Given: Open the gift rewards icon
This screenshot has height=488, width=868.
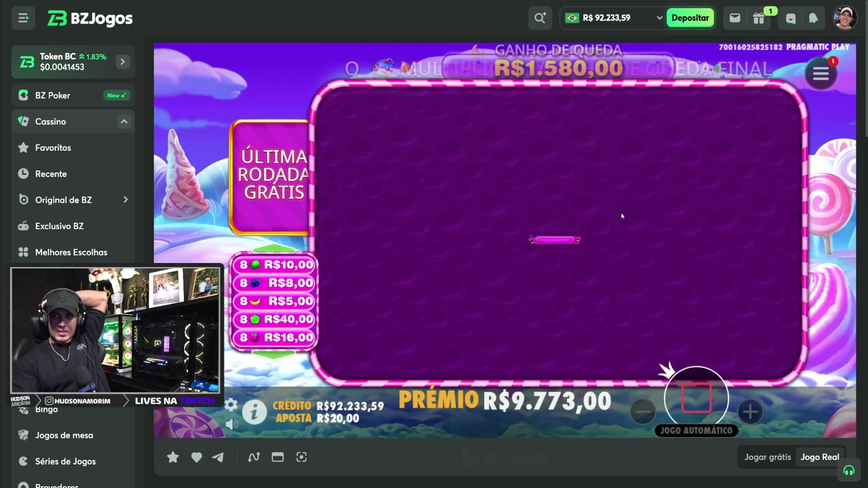Looking at the screenshot, I should 759,18.
